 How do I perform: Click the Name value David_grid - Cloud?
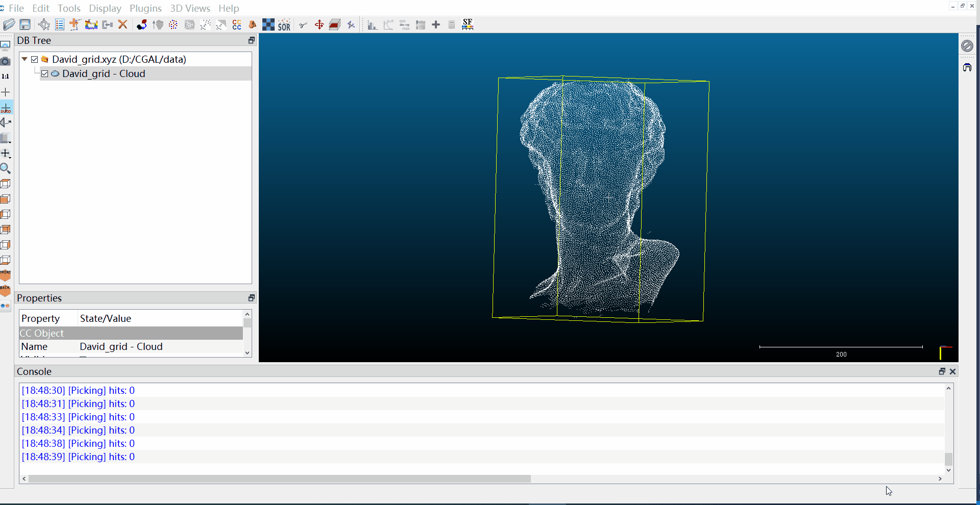click(x=121, y=346)
